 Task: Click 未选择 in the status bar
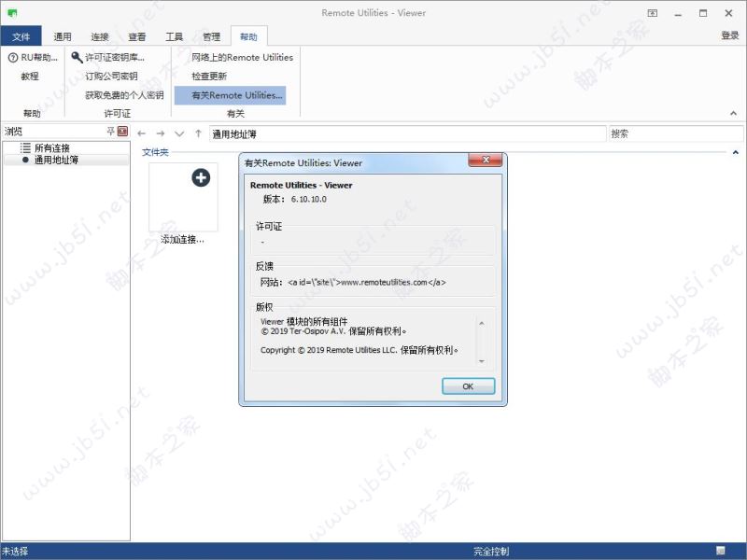[15, 552]
